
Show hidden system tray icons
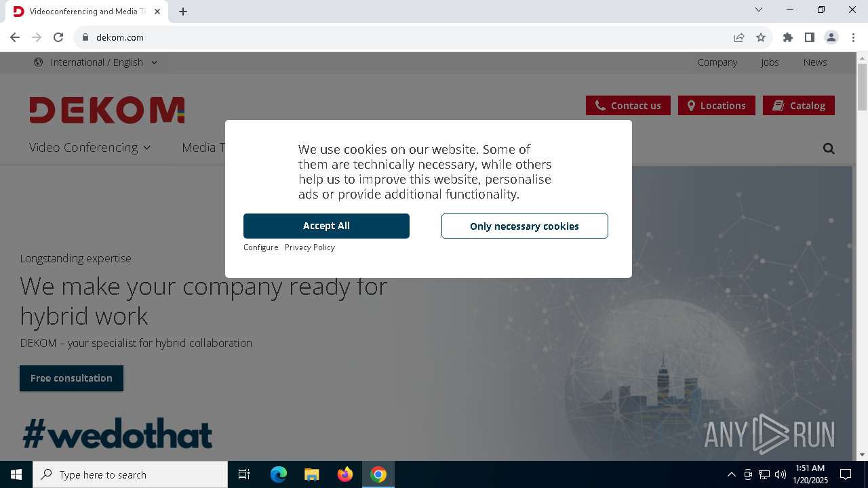click(731, 474)
